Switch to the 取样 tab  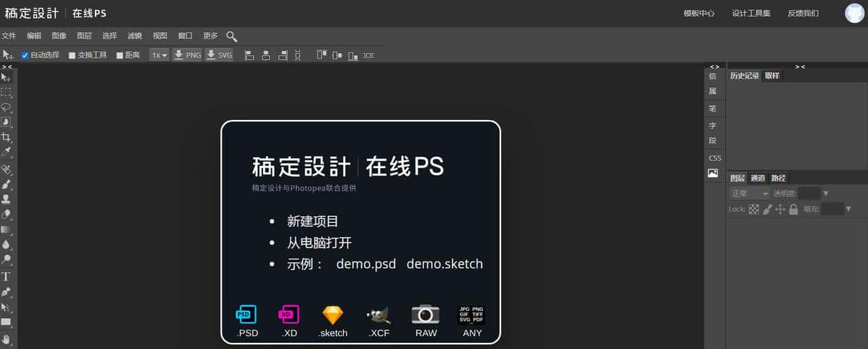tap(772, 76)
